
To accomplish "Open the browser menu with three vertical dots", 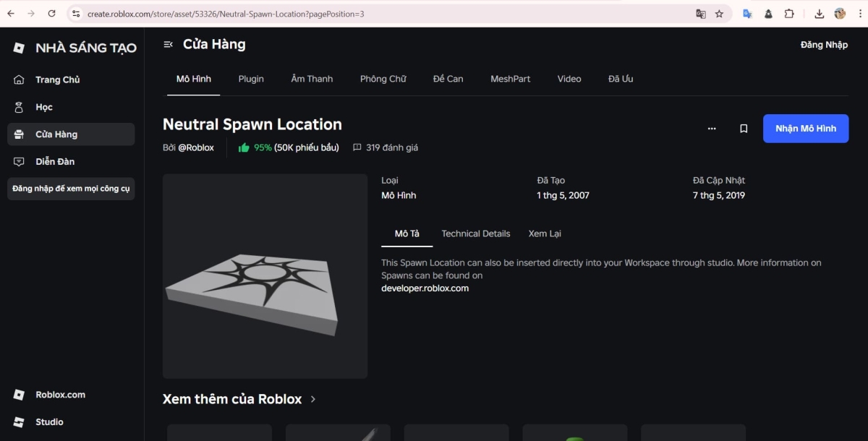I will tap(860, 14).
